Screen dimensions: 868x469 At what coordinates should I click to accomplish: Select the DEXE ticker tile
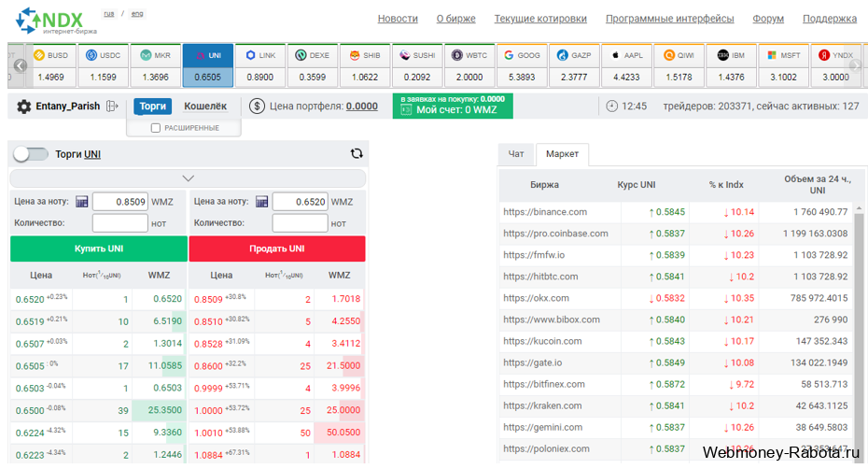point(313,65)
